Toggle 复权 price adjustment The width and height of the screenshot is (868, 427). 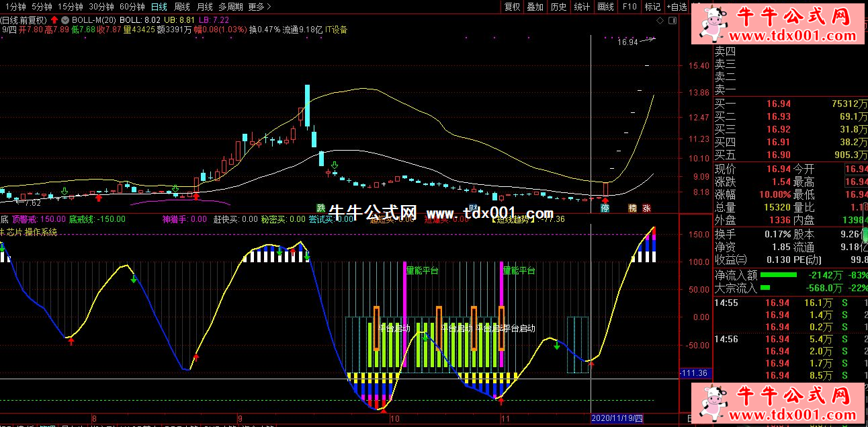tap(513, 7)
